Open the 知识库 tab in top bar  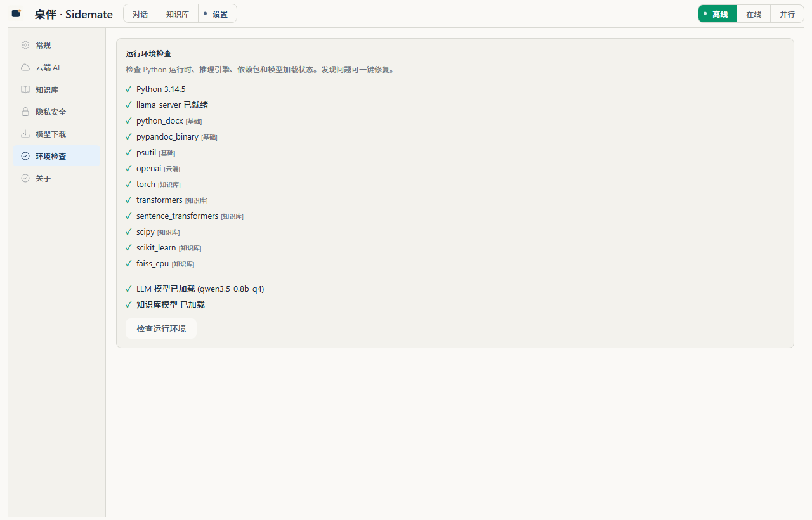pos(178,14)
